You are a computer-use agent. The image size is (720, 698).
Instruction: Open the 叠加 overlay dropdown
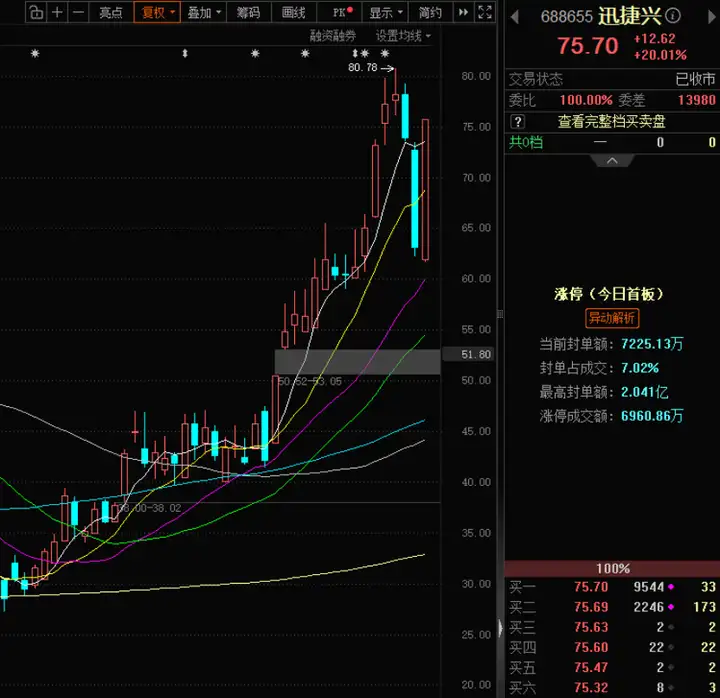click(x=203, y=12)
